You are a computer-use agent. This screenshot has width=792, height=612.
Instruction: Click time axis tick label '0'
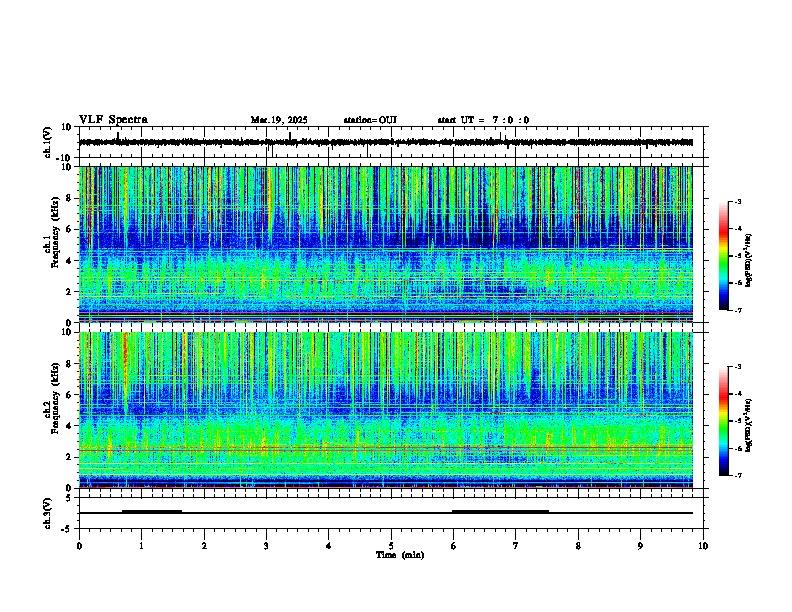pyautogui.click(x=79, y=546)
